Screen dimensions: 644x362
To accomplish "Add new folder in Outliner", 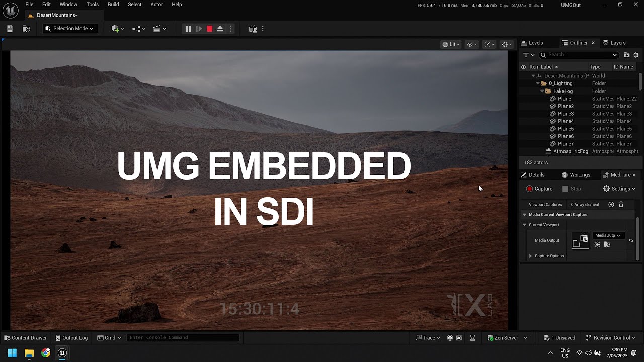I will click(x=626, y=55).
